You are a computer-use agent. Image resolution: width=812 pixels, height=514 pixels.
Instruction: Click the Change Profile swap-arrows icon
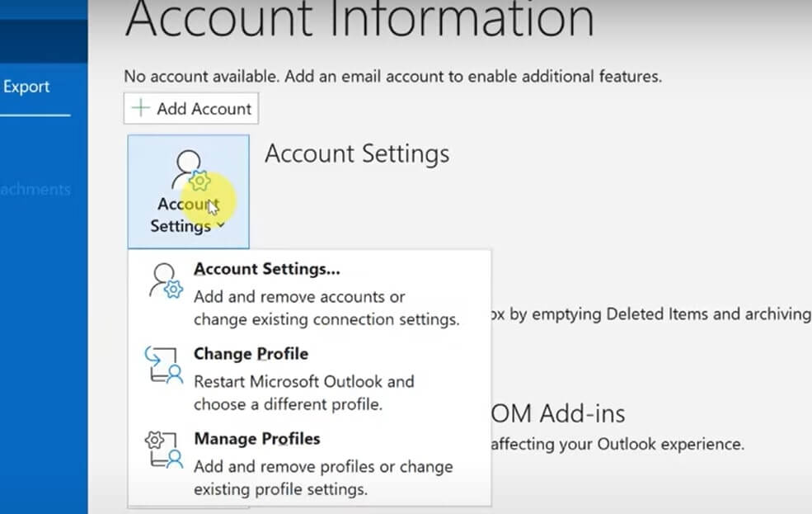[x=163, y=366]
